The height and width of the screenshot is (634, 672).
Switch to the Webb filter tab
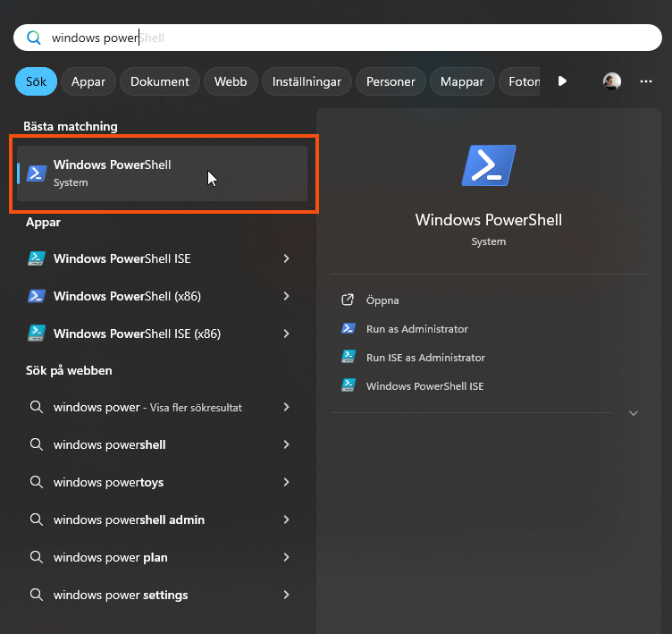click(x=231, y=81)
